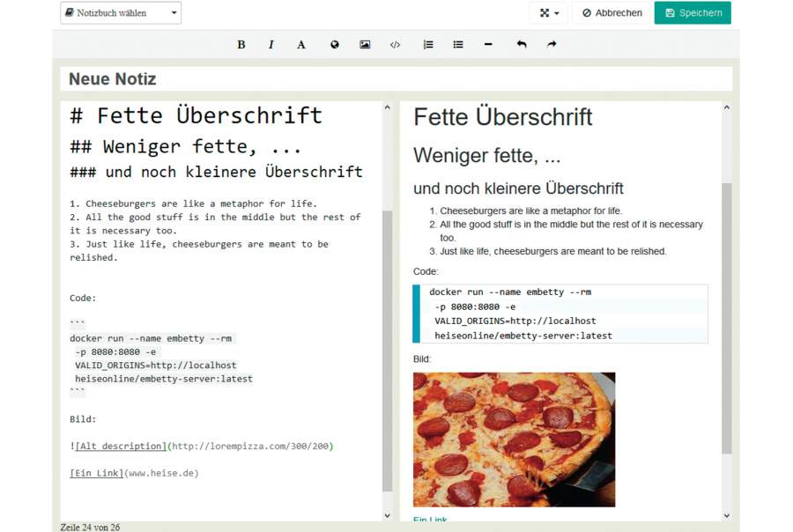Click the 'Bild:' label in the editor
The height and width of the screenshot is (532, 793).
(83, 419)
